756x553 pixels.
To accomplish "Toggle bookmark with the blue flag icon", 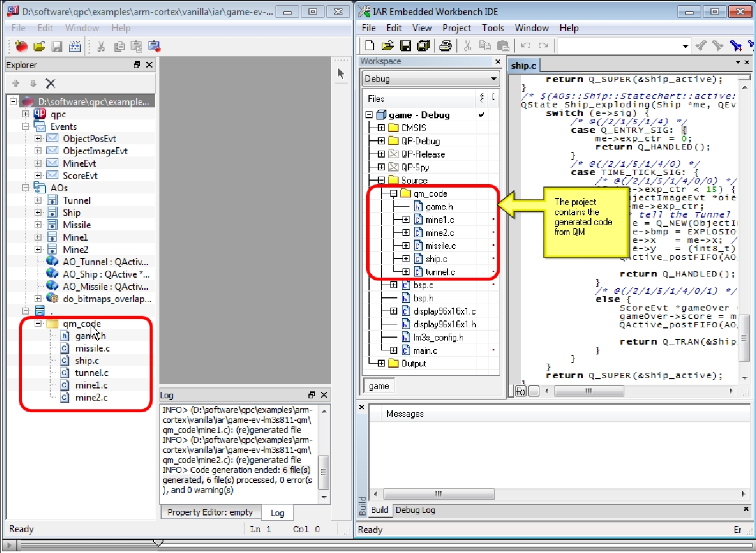I will [736, 46].
